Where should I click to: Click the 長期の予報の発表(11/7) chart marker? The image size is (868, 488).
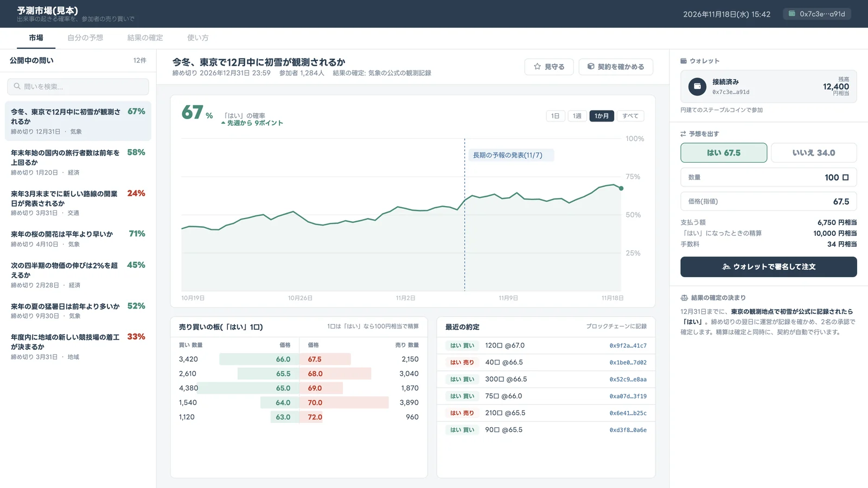[x=510, y=155]
